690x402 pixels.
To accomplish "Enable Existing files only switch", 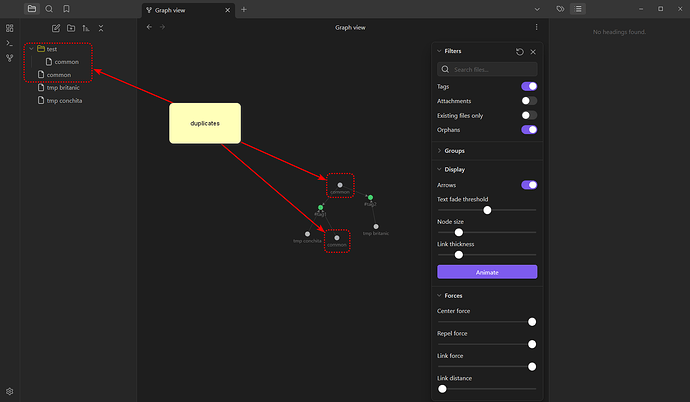I will click(529, 115).
